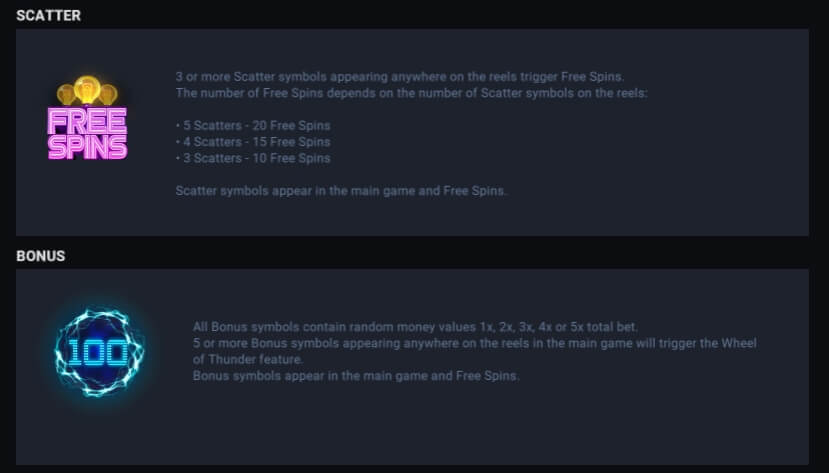This screenshot has width=829, height=473.
Task: Click the golden light bulbs above Free Spins
Action: (x=88, y=91)
